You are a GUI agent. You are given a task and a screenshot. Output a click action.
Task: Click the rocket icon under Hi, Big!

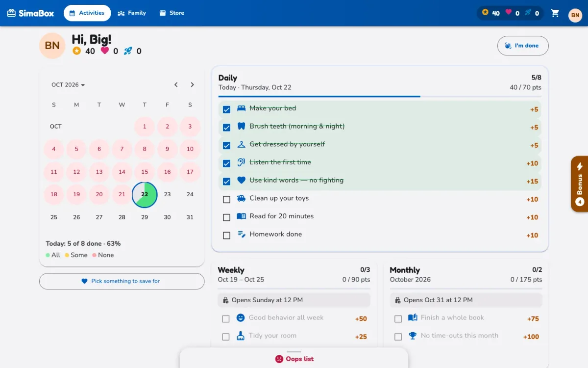click(128, 51)
